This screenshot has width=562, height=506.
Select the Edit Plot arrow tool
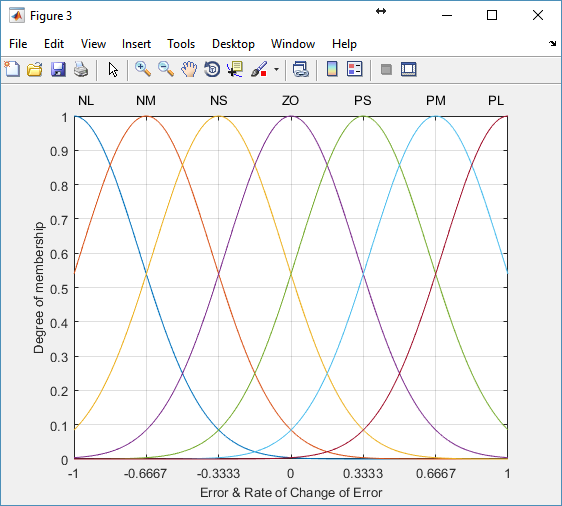tap(113, 69)
